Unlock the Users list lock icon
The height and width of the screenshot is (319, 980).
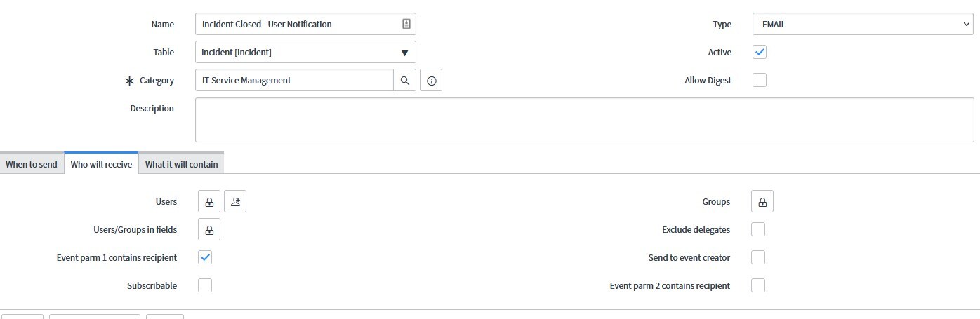(209, 202)
